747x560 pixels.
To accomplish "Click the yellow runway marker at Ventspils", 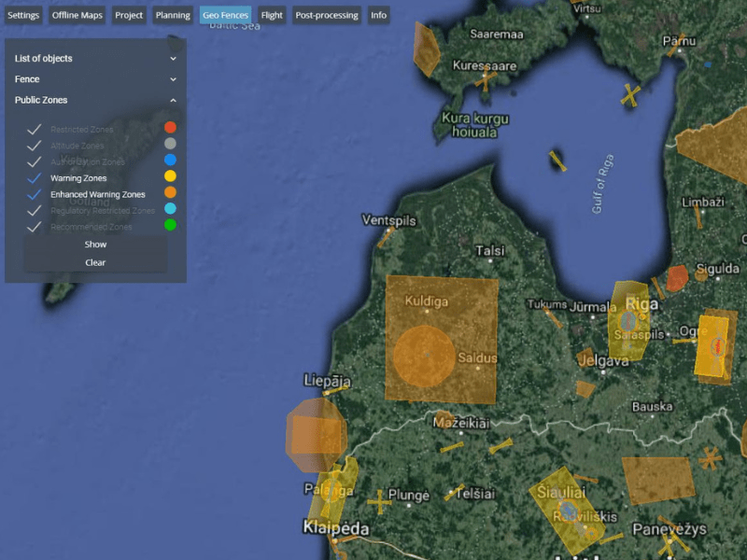I will pos(386,237).
